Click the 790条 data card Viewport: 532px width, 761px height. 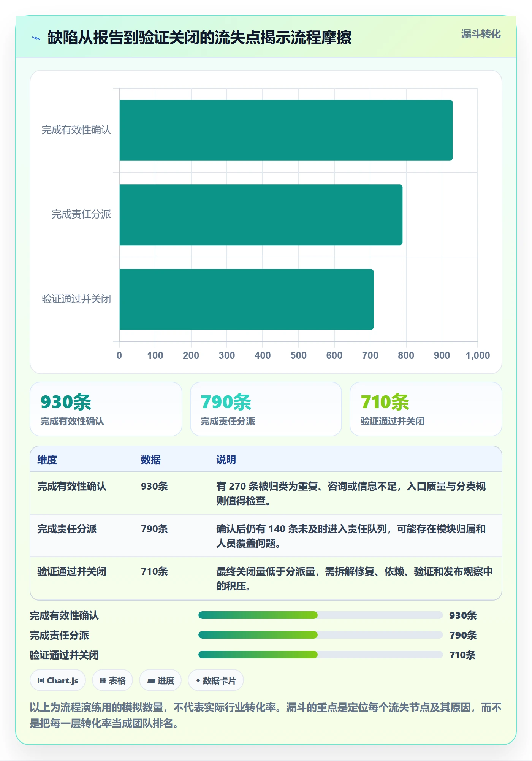(x=266, y=409)
